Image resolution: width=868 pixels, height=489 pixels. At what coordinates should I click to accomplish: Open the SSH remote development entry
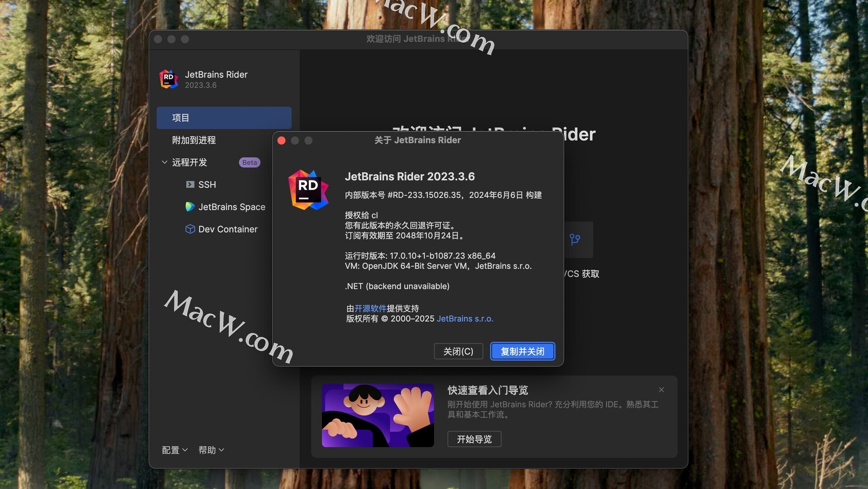click(x=207, y=185)
